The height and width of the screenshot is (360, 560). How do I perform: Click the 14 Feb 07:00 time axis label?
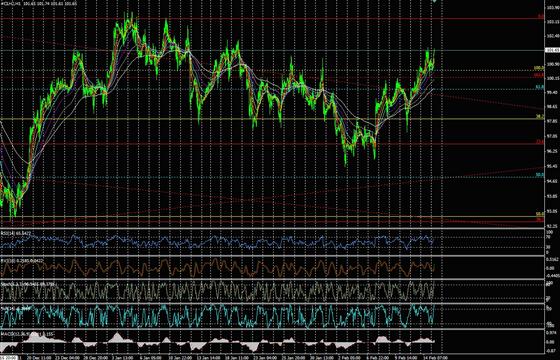(434, 357)
